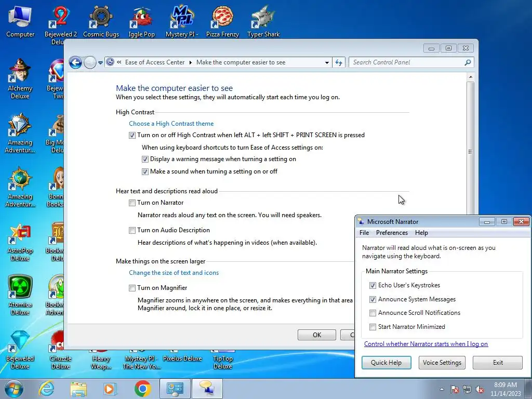Uncheck Announce System Messages in Narrator

[373, 299]
